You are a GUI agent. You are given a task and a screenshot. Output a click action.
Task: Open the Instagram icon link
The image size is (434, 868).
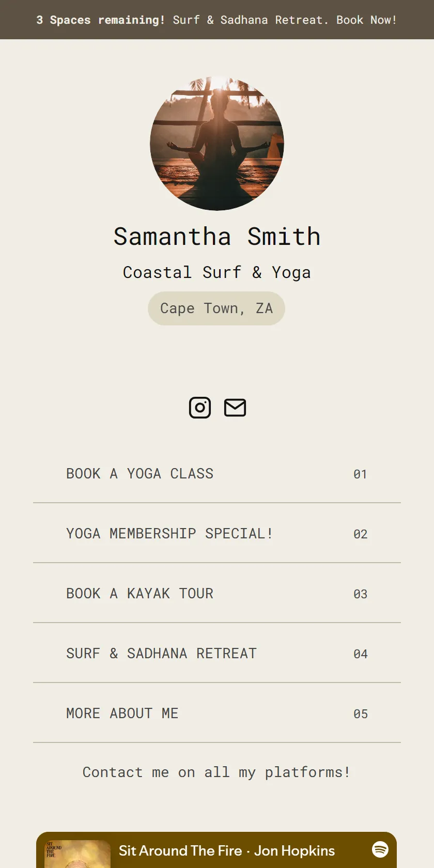click(200, 408)
